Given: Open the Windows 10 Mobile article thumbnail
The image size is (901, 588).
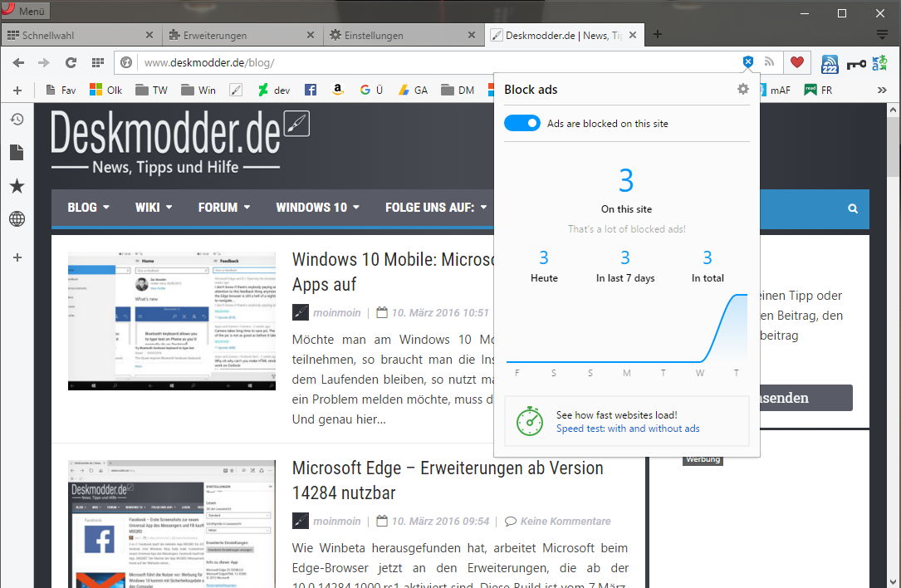Looking at the screenshot, I should pos(172,321).
